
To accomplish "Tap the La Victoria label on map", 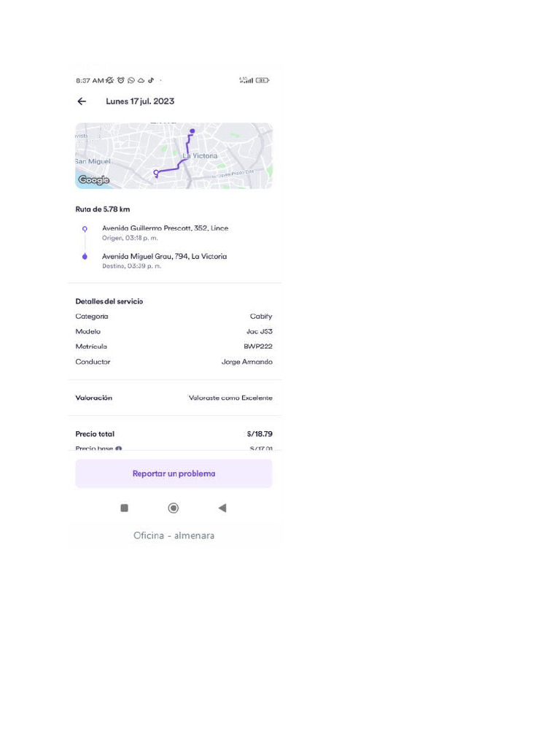I will point(200,156).
